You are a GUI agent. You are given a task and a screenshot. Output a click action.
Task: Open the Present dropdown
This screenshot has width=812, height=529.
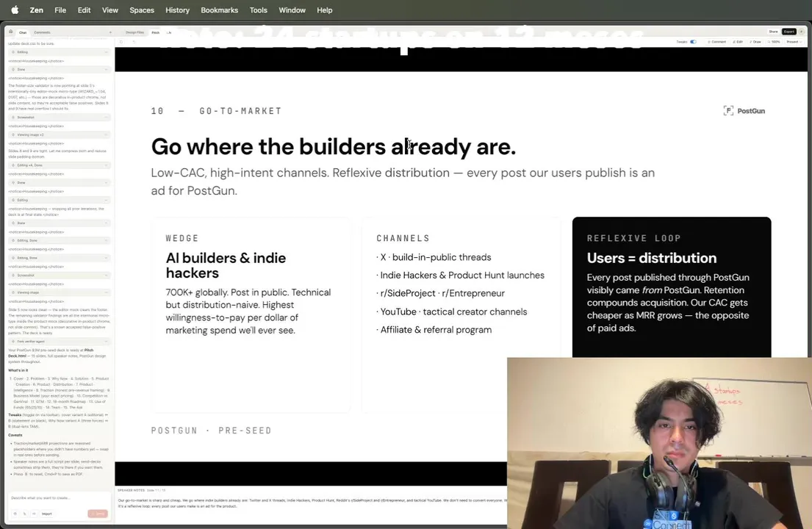(x=794, y=42)
